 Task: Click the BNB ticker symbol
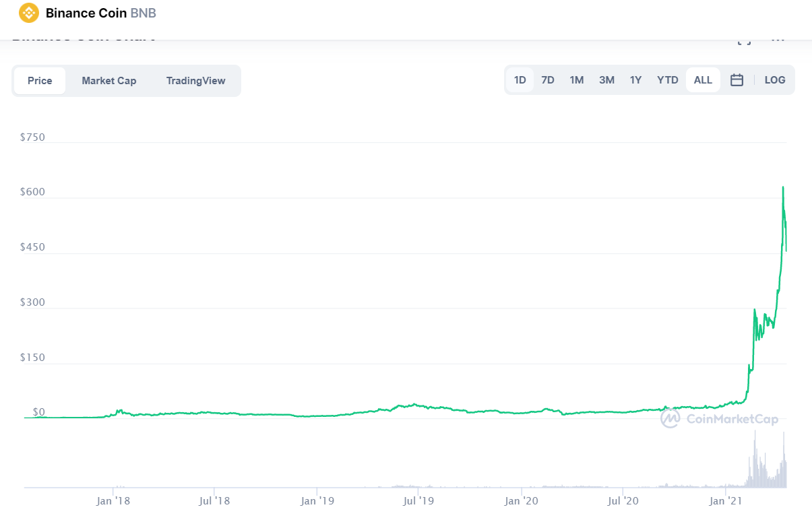[143, 13]
